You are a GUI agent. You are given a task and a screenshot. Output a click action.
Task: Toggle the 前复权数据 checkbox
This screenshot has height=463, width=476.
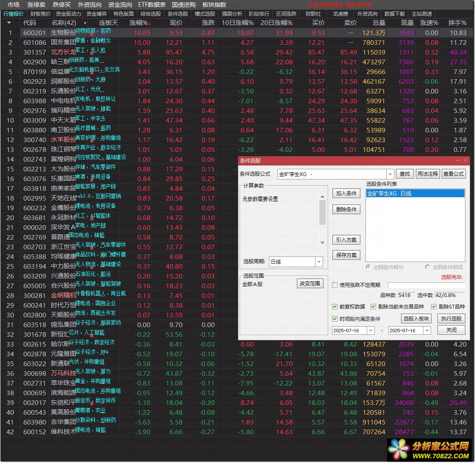tap(335, 307)
